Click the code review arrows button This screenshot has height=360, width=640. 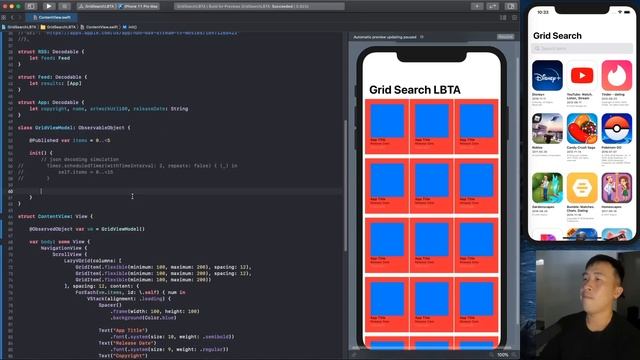pos(493,6)
